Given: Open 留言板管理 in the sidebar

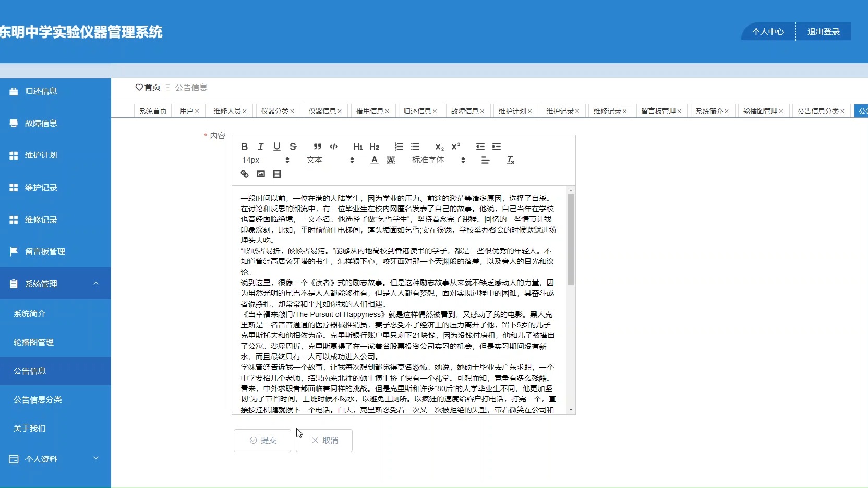Looking at the screenshot, I should click(55, 252).
